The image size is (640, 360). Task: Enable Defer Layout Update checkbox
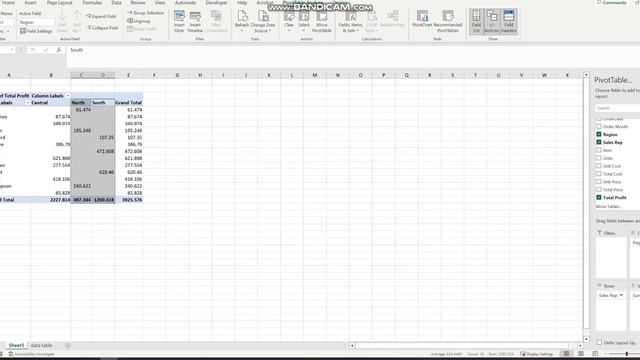(599, 342)
